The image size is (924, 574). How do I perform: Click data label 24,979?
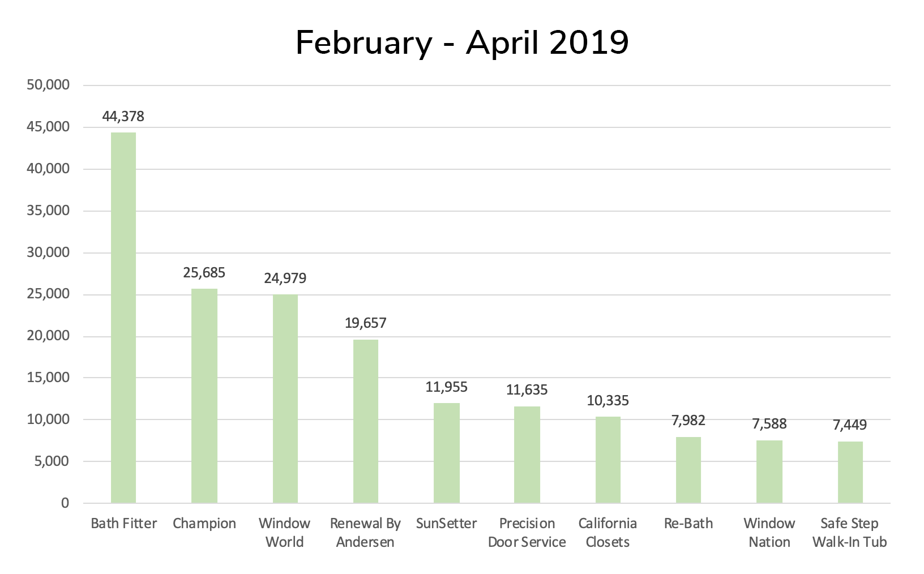[x=285, y=279]
